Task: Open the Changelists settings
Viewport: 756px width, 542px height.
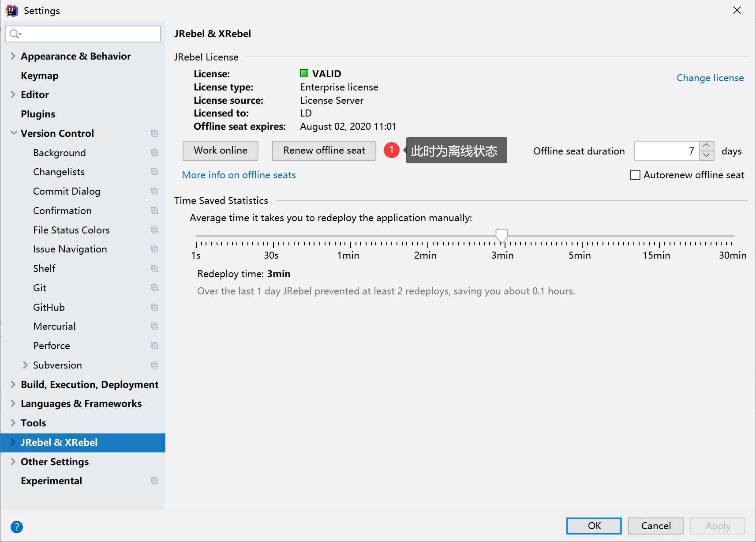Action: click(59, 172)
